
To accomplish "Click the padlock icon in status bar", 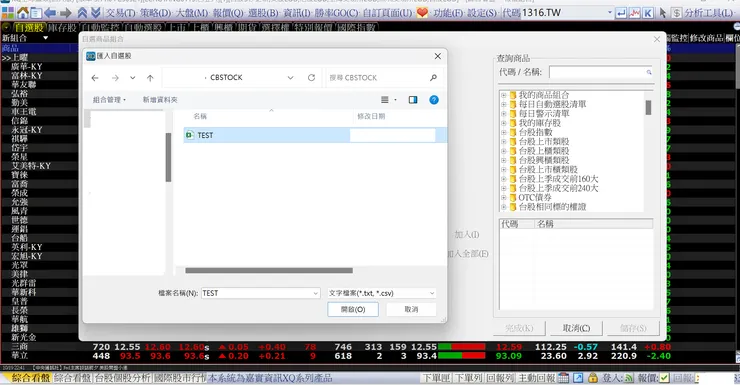I will coord(593,378).
